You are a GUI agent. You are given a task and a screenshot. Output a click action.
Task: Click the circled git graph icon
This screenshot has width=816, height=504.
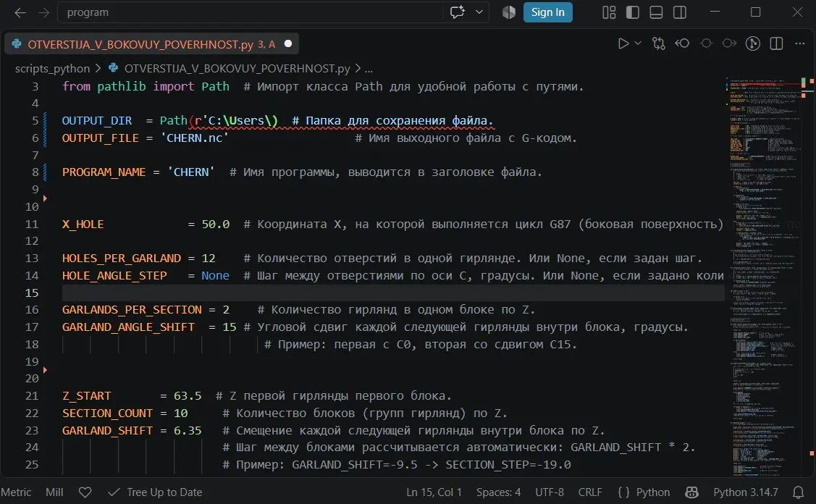753,43
